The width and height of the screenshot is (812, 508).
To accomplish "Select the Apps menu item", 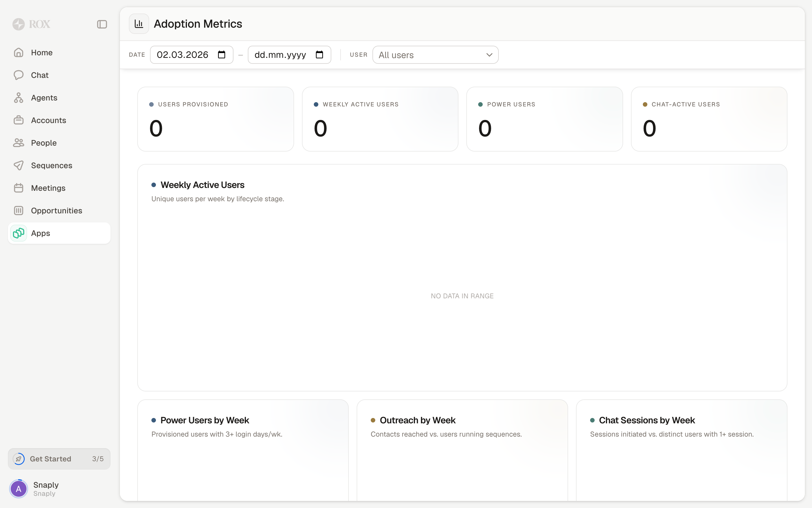I will 59,233.
